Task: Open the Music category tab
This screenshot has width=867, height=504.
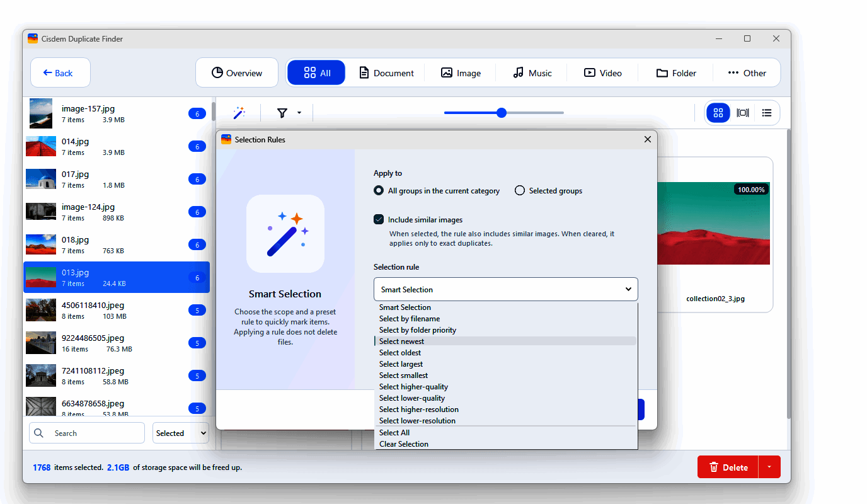Action: click(x=532, y=73)
